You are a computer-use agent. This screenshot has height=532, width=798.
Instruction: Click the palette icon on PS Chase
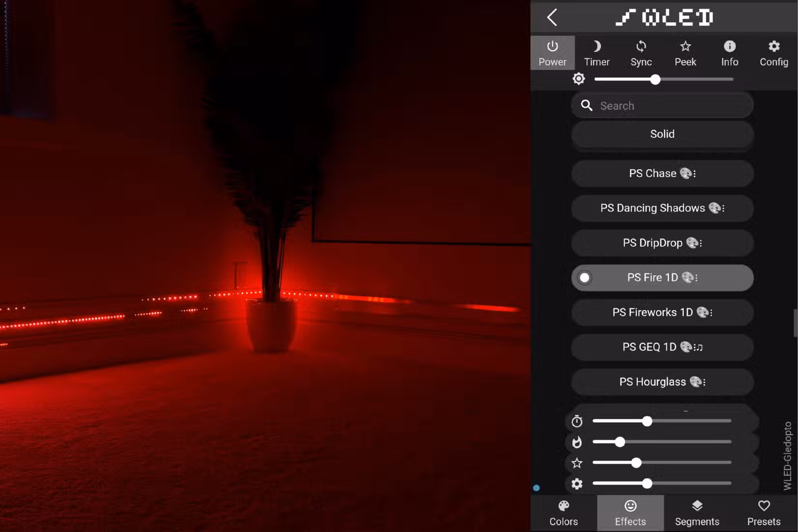coord(686,173)
